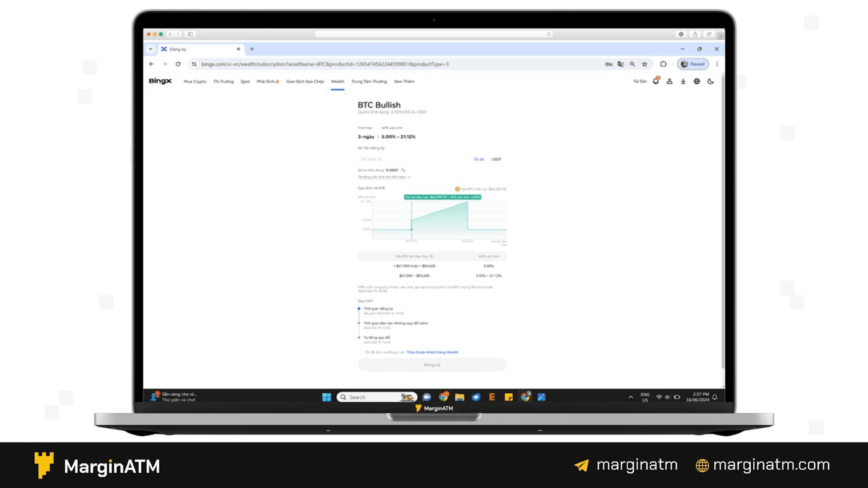The height and width of the screenshot is (488, 868).
Task: Click the Paused profile button
Action: [x=693, y=64]
